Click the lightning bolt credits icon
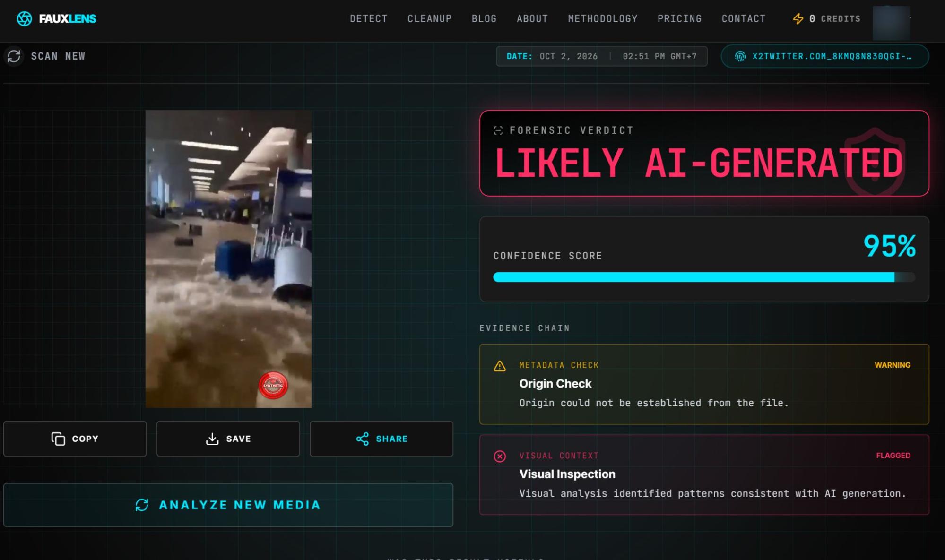 coord(798,18)
